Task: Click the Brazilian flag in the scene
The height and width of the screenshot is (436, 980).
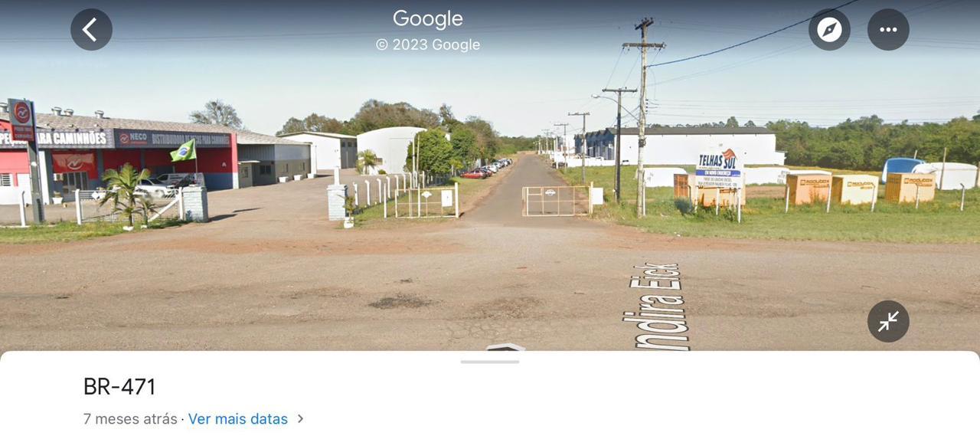Action: point(183,151)
